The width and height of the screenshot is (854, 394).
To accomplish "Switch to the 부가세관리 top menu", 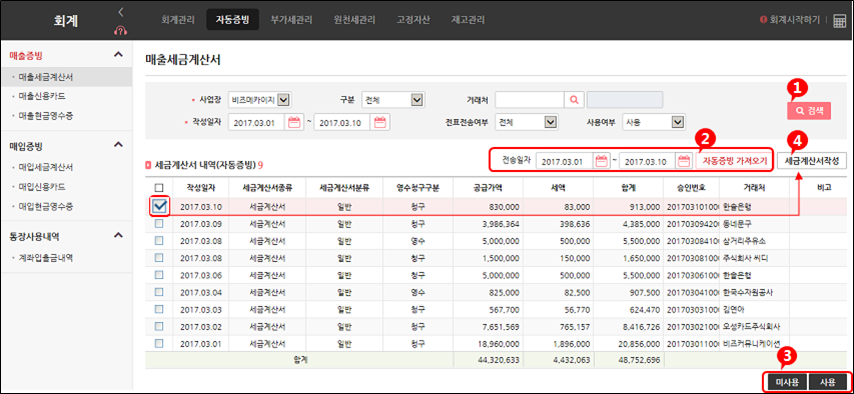I will (291, 20).
